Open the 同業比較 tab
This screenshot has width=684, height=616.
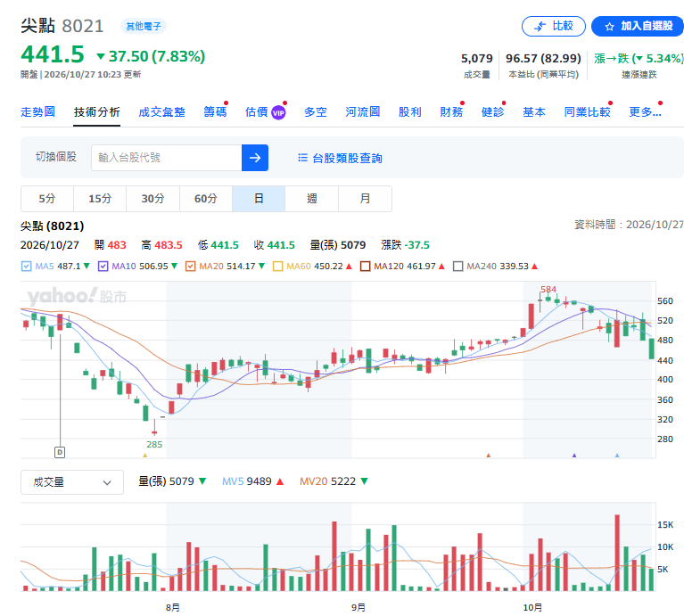pyautogui.click(x=587, y=112)
